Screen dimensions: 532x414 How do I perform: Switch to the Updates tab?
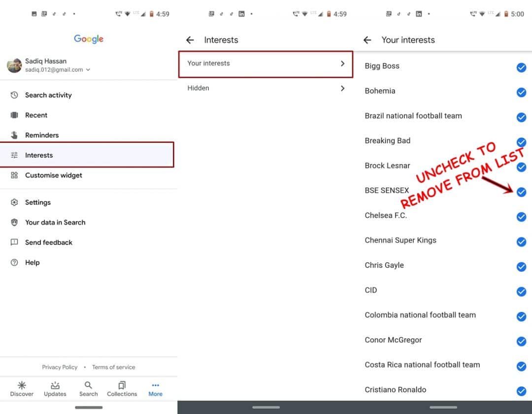[55, 389]
